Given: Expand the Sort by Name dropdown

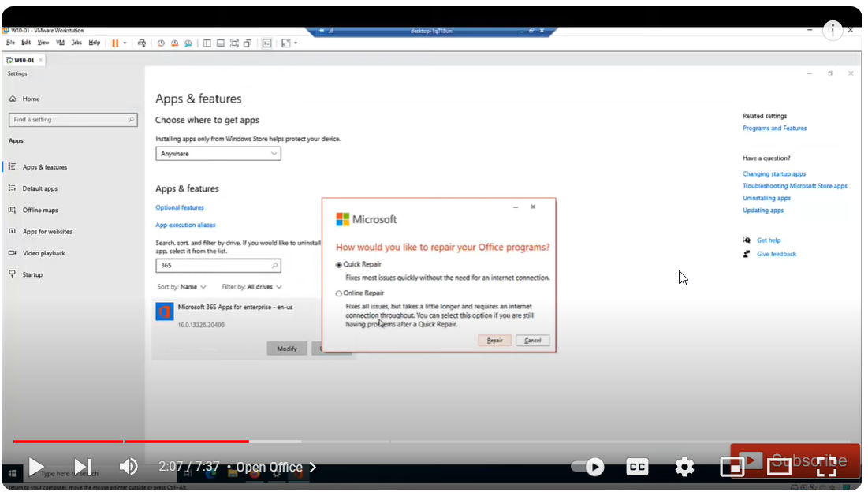Looking at the screenshot, I should coord(182,287).
